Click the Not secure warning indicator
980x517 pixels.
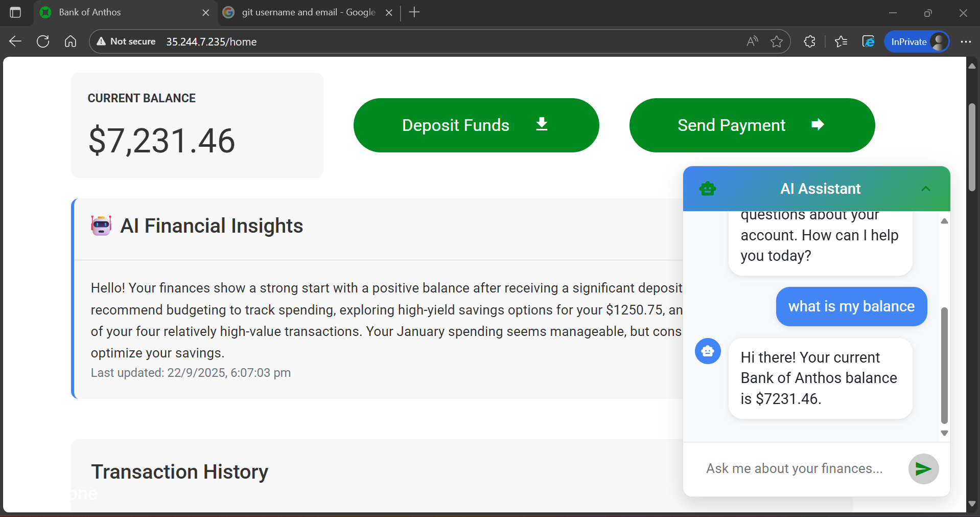coord(125,41)
